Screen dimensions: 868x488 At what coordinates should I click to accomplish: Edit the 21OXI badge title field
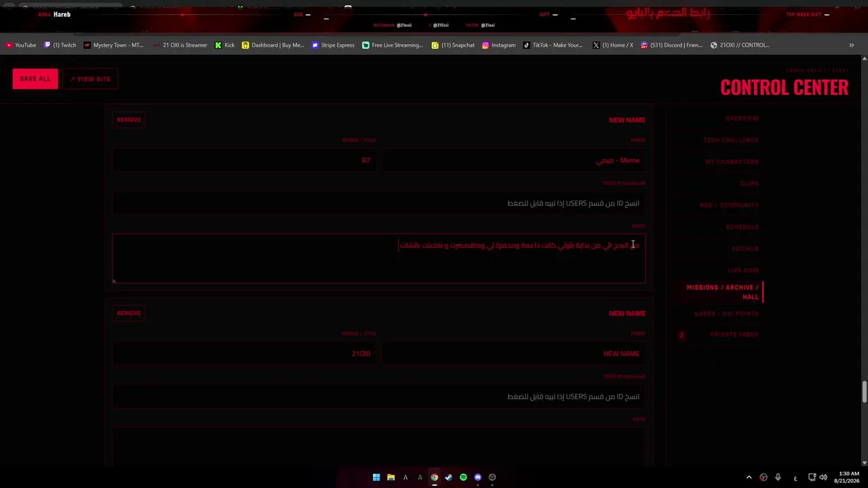pos(244,354)
